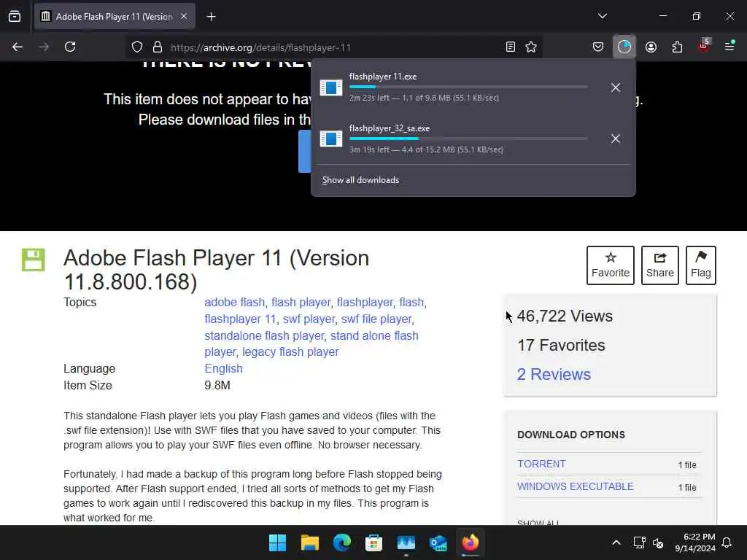This screenshot has width=747, height=560.
Task: Open the uBlock Origin extension icon
Action: tap(704, 46)
